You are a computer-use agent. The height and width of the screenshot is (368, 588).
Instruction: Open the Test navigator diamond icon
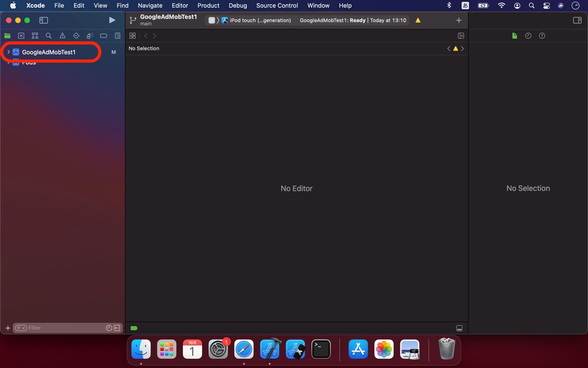click(x=76, y=36)
